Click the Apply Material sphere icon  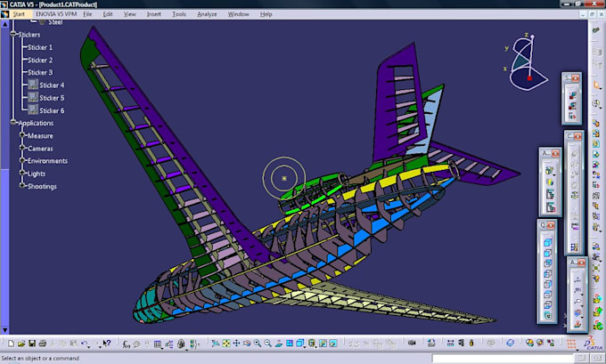[529, 343]
